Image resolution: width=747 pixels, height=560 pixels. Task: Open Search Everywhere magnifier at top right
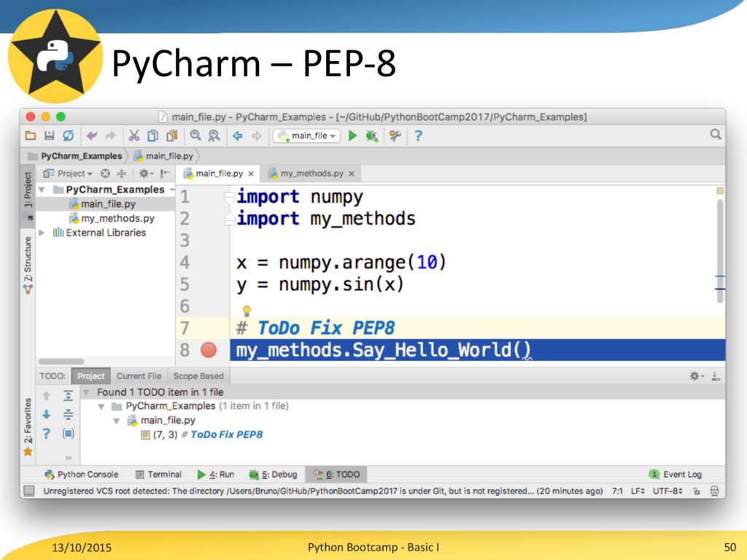[x=716, y=135]
